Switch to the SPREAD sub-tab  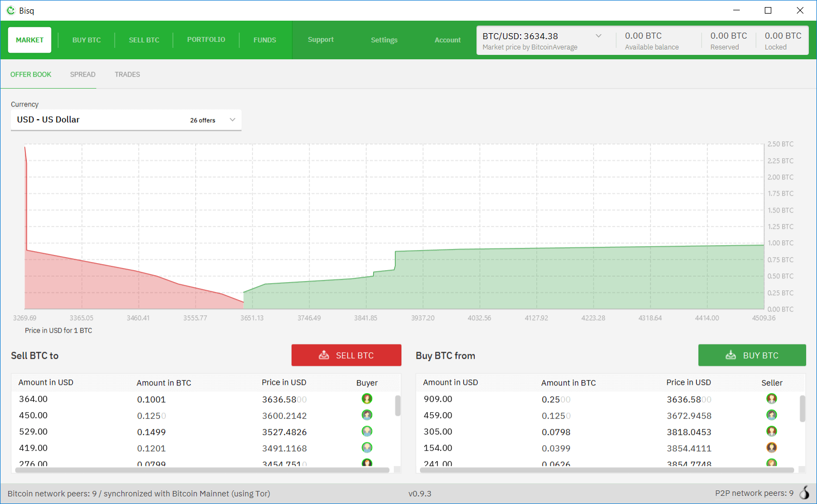pyautogui.click(x=83, y=74)
